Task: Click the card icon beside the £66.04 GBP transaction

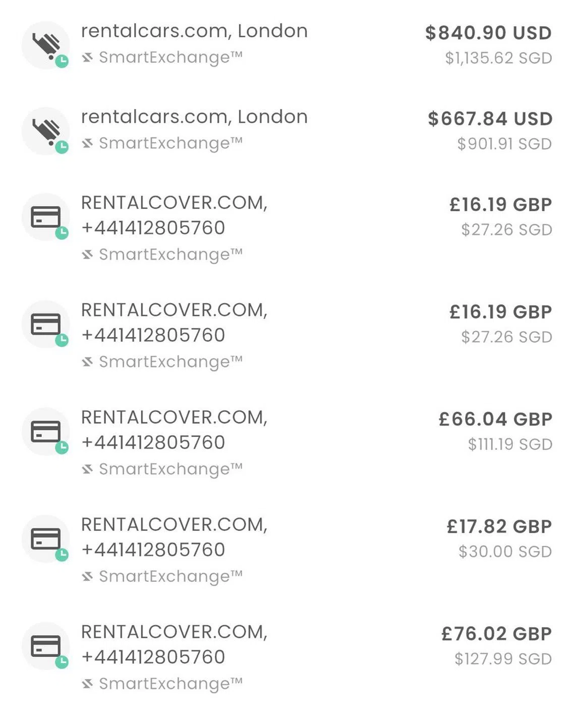Action: [45, 432]
